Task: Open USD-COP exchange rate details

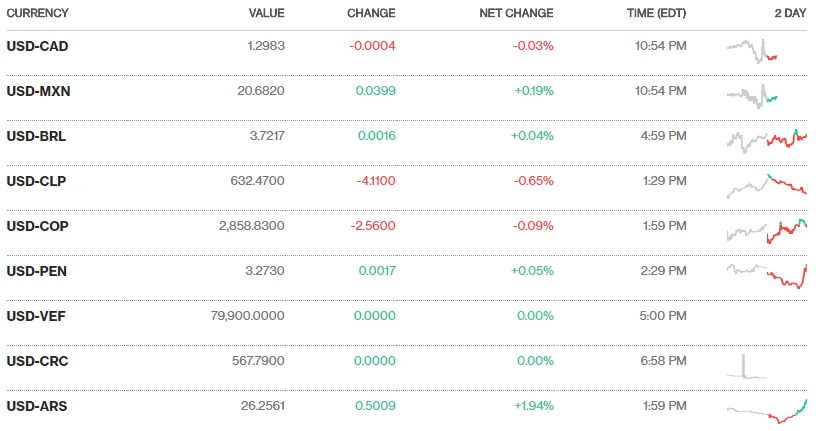Action: [x=37, y=226]
